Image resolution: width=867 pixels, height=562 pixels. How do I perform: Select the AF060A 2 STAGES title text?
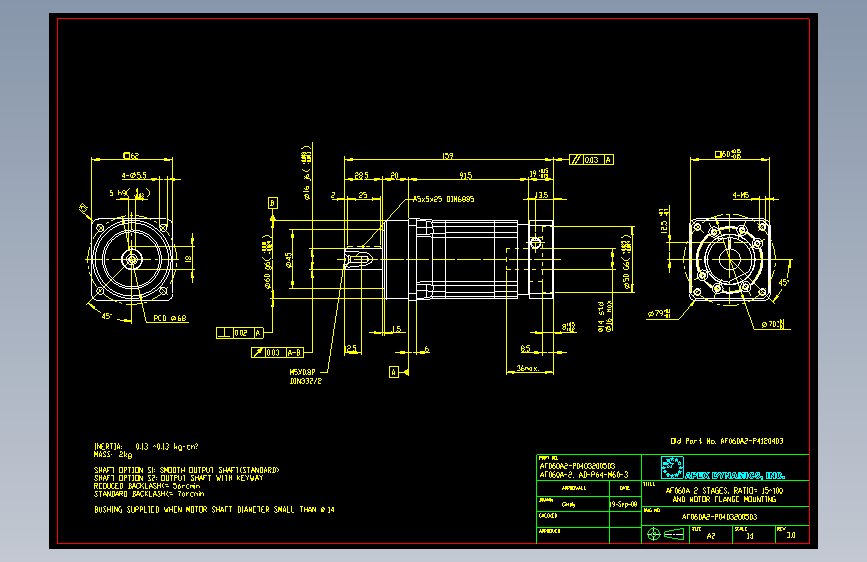(724, 490)
